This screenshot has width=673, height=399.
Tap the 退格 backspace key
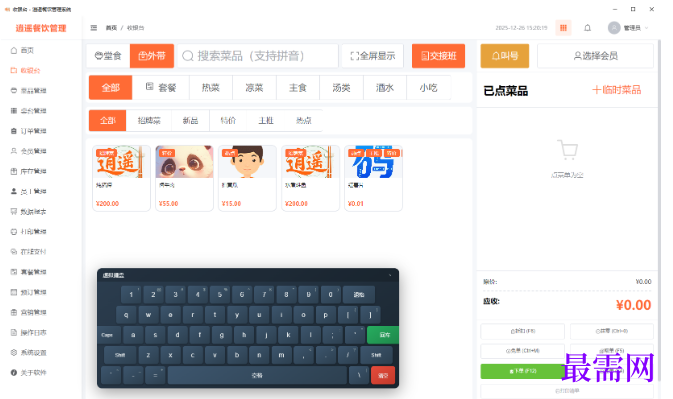(x=359, y=295)
